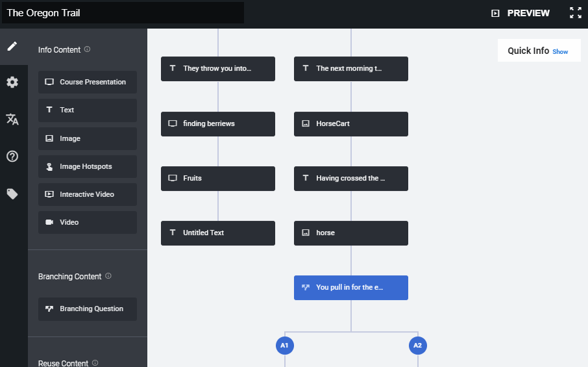Select the 'The next morning t...' node

[351, 69]
